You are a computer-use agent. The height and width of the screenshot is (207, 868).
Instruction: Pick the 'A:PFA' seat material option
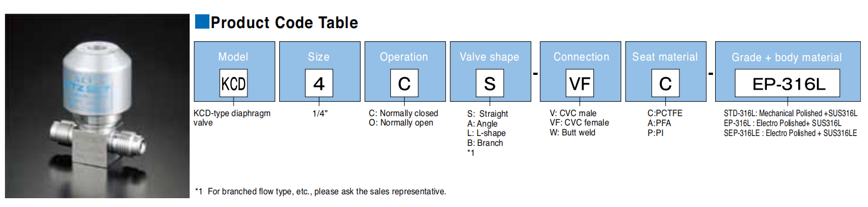coord(659,123)
